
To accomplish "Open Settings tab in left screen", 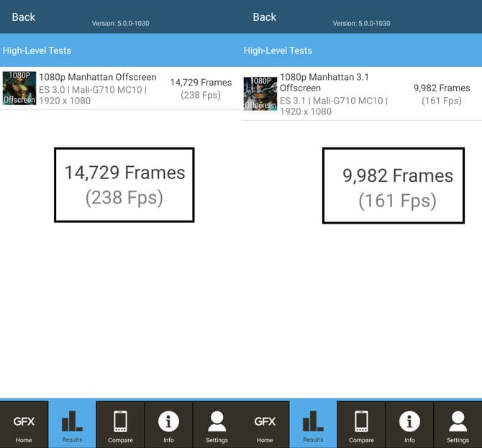I will click(217, 425).
